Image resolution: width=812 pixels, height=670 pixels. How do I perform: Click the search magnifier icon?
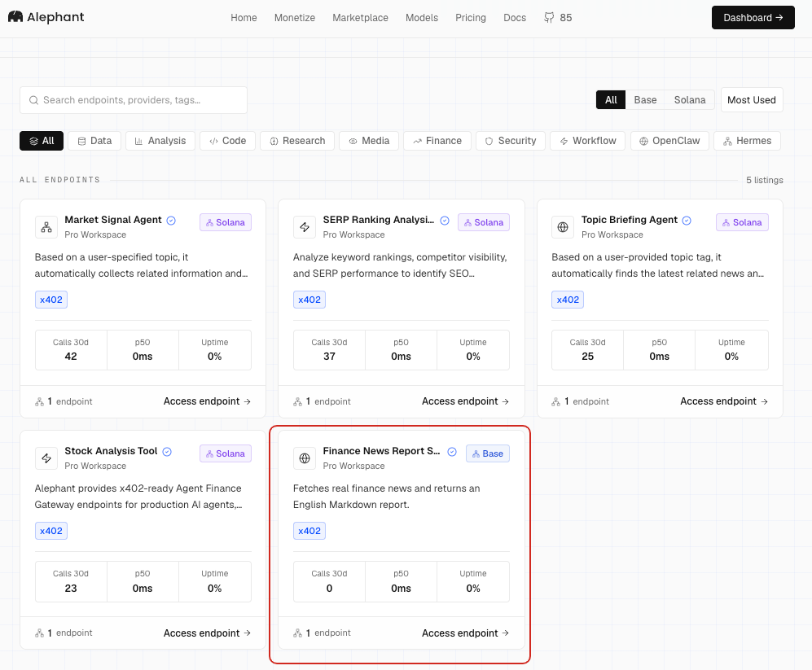(33, 100)
